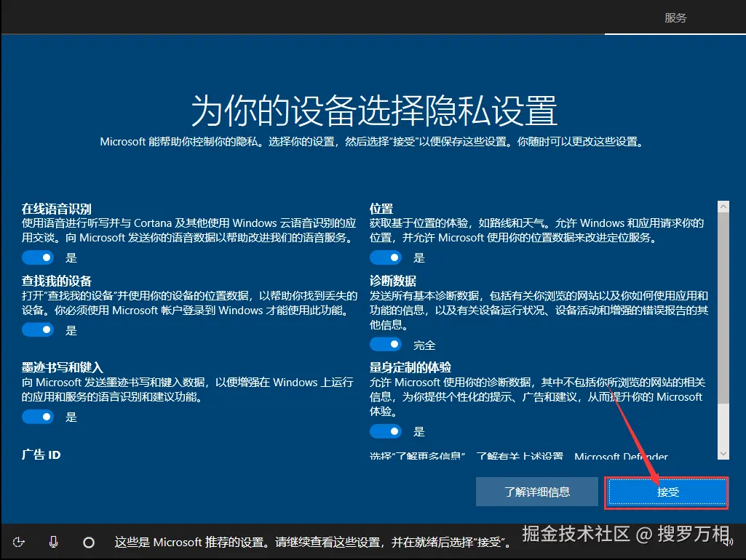Image resolution: width=746 pixels, height=560 pixels.
Task: Select the 广告 ID section heading
Action: pyautogui.click(x=41, y=455)
